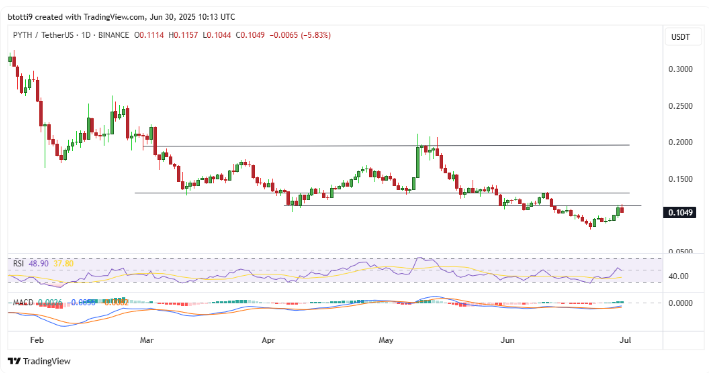The image size is (709, 373).
Task: Click the 0.2500 price axis label
Action: (x=680, y=106)
